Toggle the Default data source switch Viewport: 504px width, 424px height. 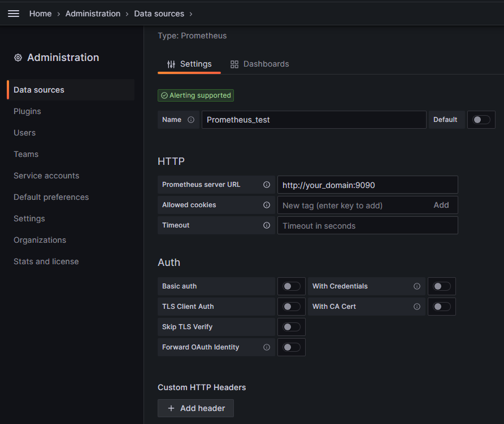pyautogui.click(x=481, y=120)
